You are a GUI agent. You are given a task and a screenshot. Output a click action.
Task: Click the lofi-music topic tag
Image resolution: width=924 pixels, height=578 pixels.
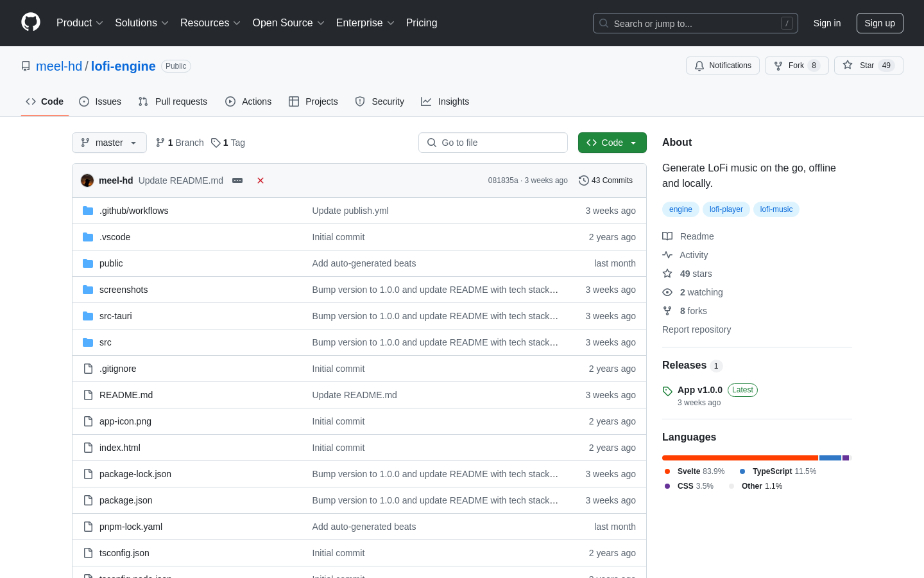(x=776, y=209)
